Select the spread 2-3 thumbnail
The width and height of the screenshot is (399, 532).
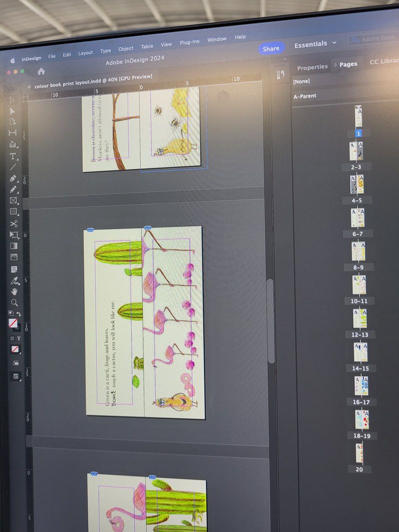click(x=356, y=151)
